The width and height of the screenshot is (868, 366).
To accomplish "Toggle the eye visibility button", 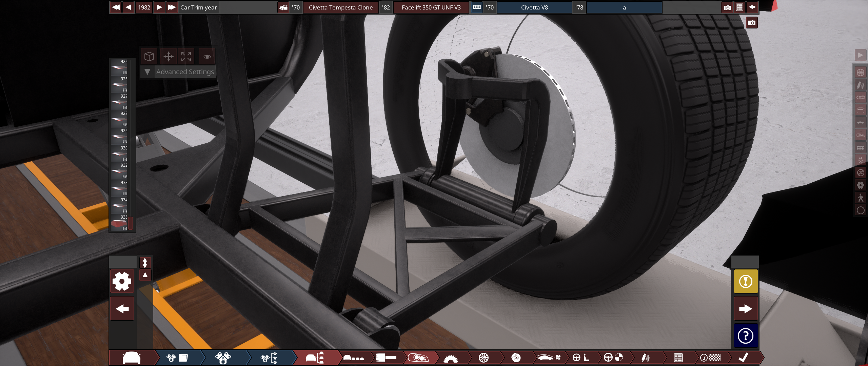I will (x=207, y=56).
